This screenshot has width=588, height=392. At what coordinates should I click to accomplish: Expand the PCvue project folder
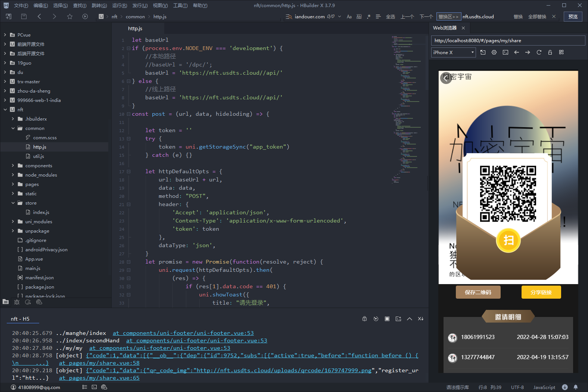click(5, 35)
